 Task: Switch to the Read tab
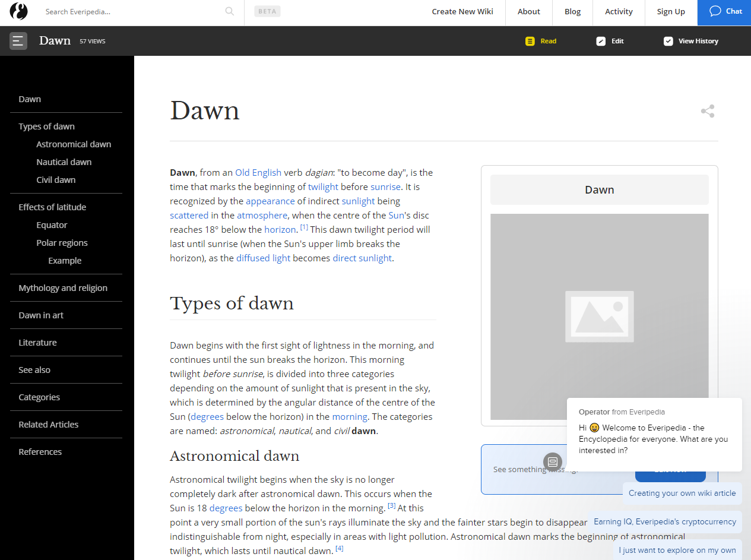[x=541, y=41]
